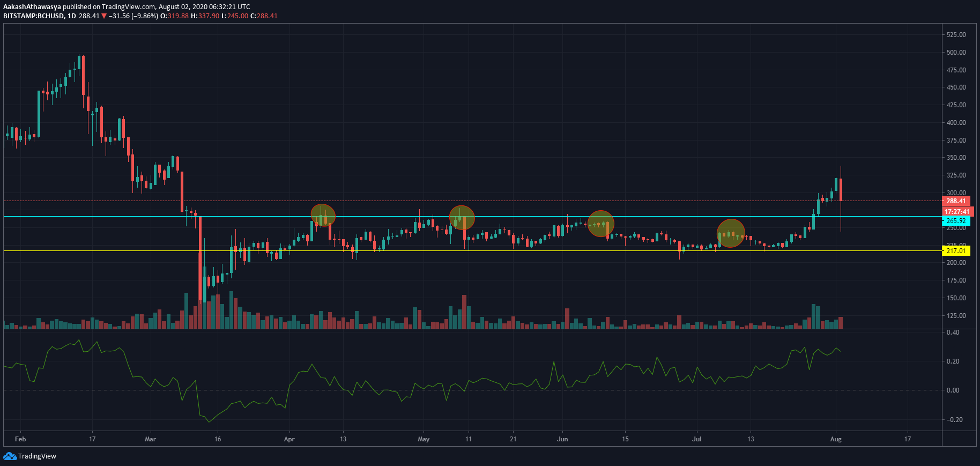The image size is (980, 466).
Task: Click the 375.00 price axis label
Action: click(x=956, y=140)
